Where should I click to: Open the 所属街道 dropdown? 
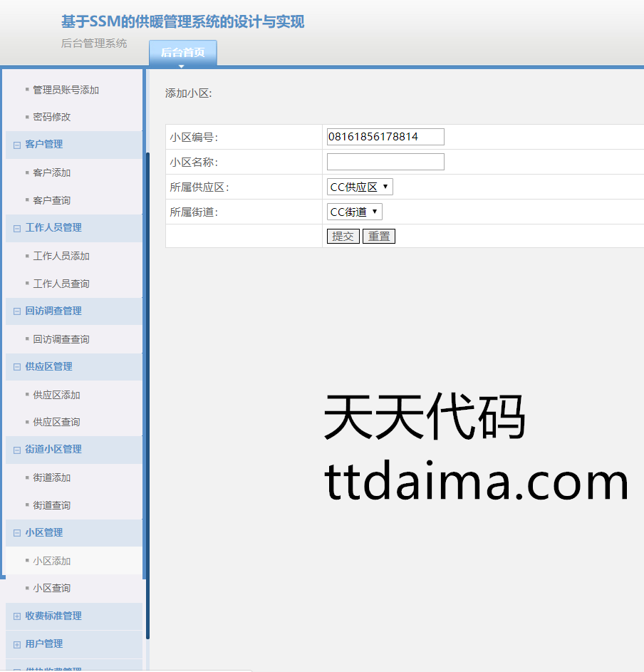coord(354,212)
